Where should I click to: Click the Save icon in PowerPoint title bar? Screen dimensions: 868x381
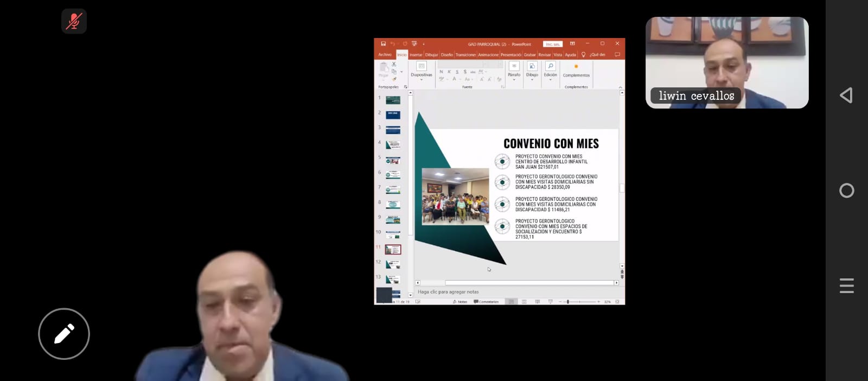tap(383, 44)
